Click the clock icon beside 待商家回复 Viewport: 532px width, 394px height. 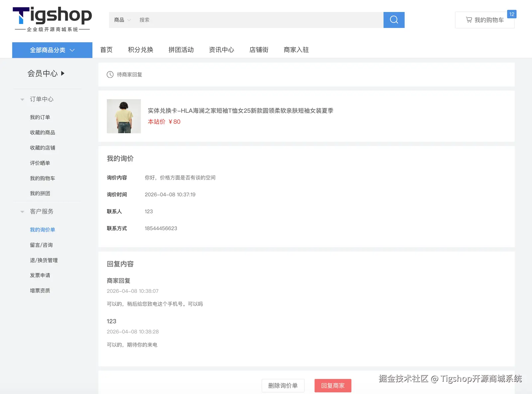[x=110, y=75]
